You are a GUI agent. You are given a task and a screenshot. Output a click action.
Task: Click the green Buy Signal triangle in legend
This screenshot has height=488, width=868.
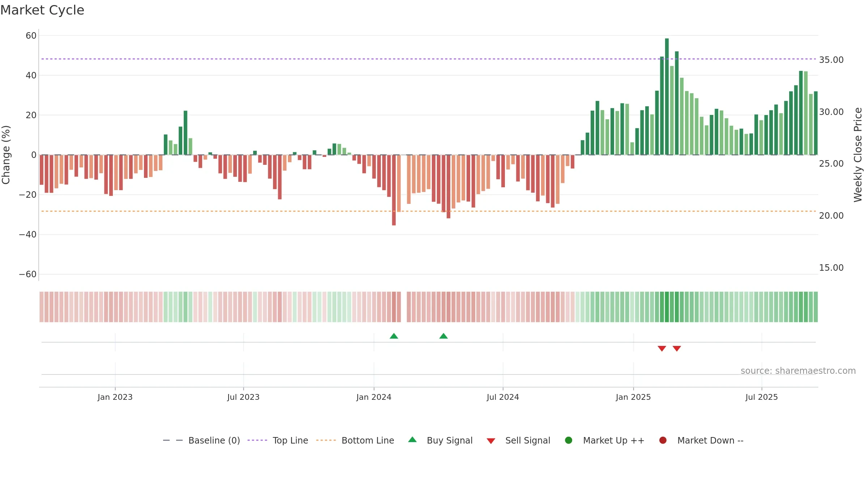coord(412,440)
